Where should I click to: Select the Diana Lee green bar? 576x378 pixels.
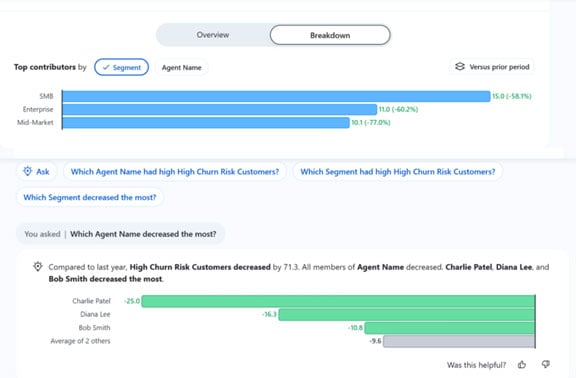coord(407,314)
